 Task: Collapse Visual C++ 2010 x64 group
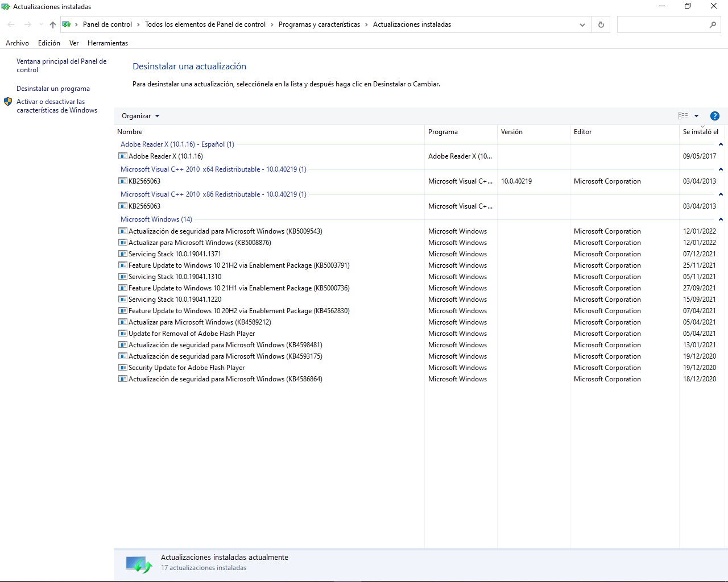(x=721, y=169)
